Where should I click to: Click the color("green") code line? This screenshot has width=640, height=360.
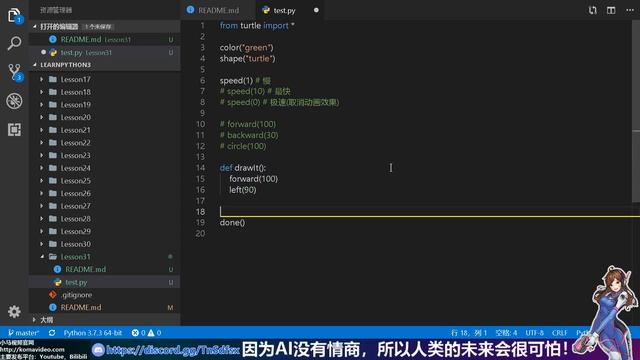coord(247,47)
